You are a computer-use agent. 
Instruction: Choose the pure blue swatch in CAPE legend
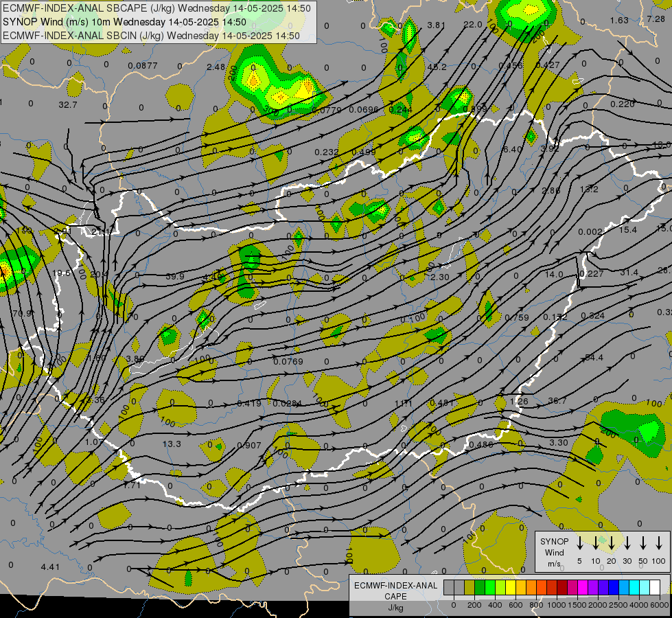click(x=614, y=587)
